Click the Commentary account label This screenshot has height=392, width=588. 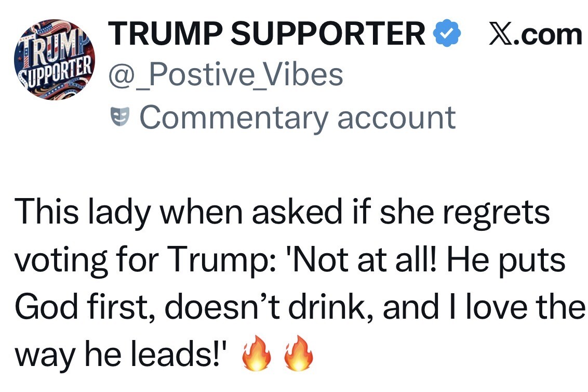298,118
